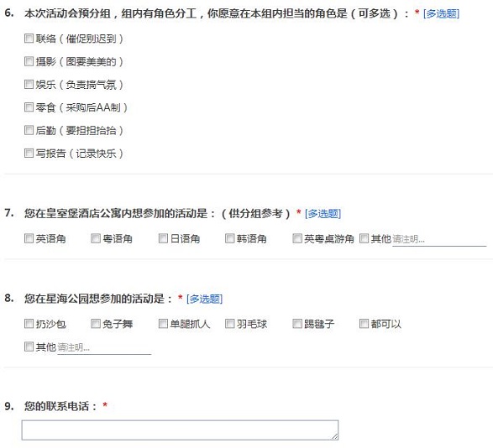Select the 零食（采购后AA制）checkbox
This screenshot has height=448, width=493.
click(29, 107)
